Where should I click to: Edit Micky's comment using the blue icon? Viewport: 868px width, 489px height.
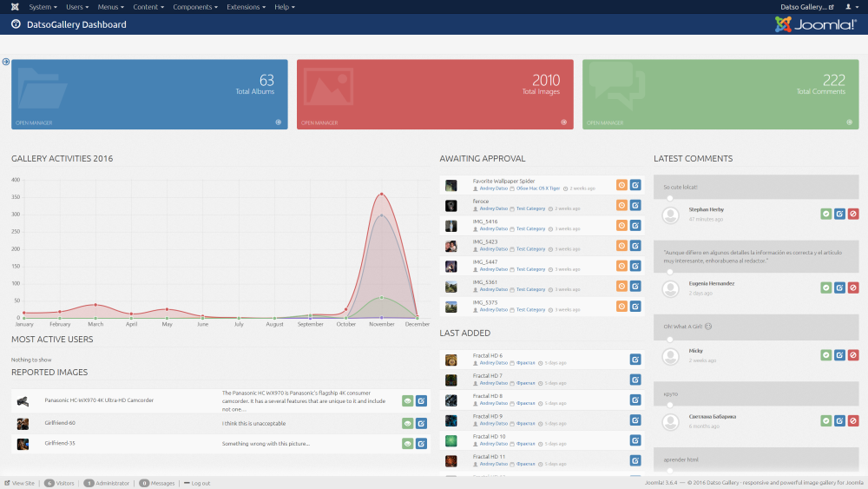point(839,354)
